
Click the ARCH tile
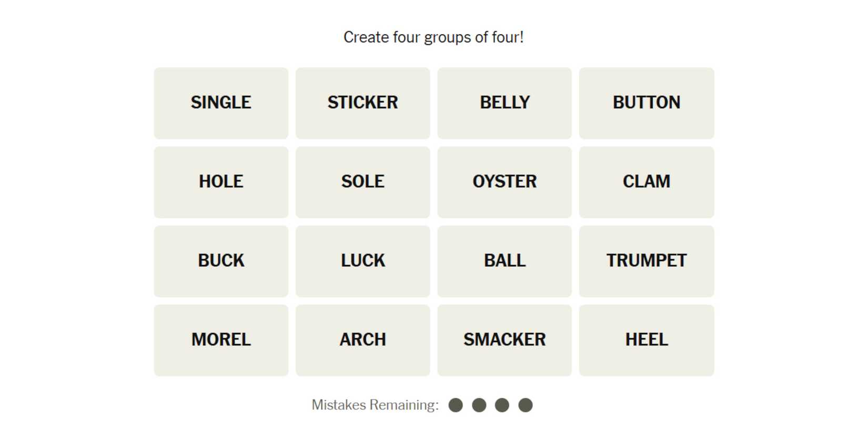pyautogui.click(x=362, y=340)
